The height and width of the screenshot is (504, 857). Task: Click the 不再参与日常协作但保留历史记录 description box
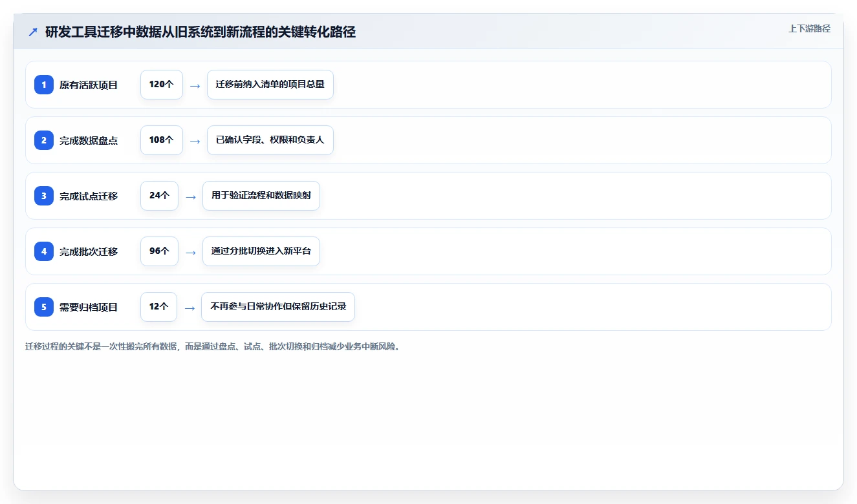point(278,307)
